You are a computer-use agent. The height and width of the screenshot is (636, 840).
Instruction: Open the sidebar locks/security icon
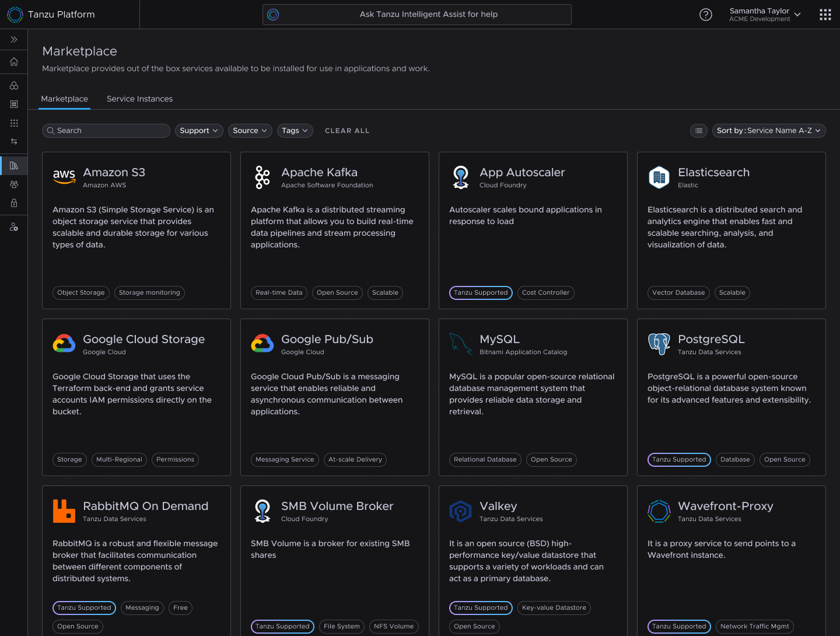[x=14, y=203]
